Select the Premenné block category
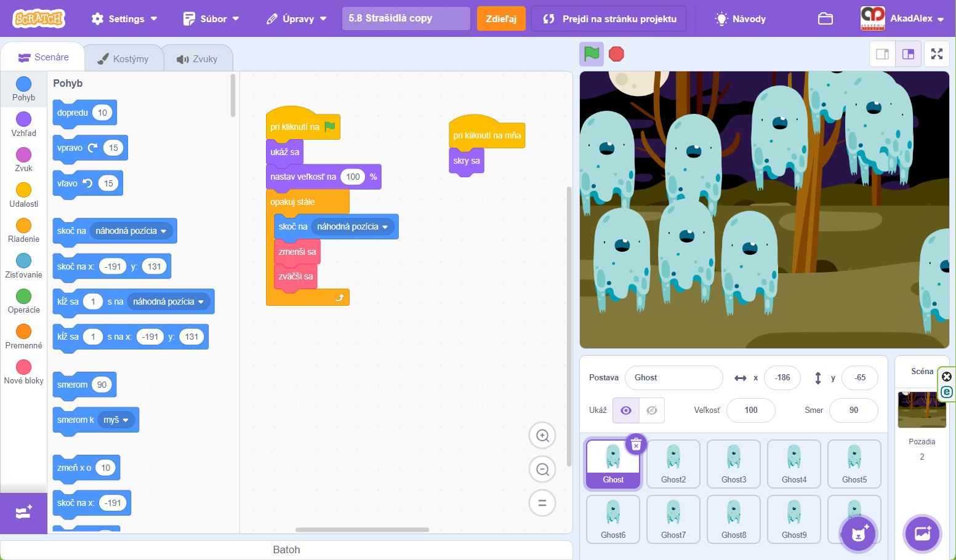956x560 pixels. [23, 337]
